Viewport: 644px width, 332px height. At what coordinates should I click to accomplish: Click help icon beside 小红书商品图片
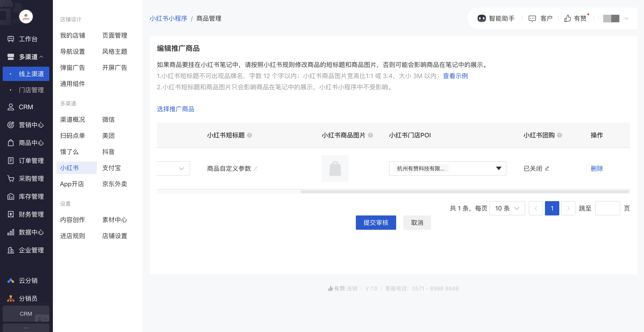point(370,135)
